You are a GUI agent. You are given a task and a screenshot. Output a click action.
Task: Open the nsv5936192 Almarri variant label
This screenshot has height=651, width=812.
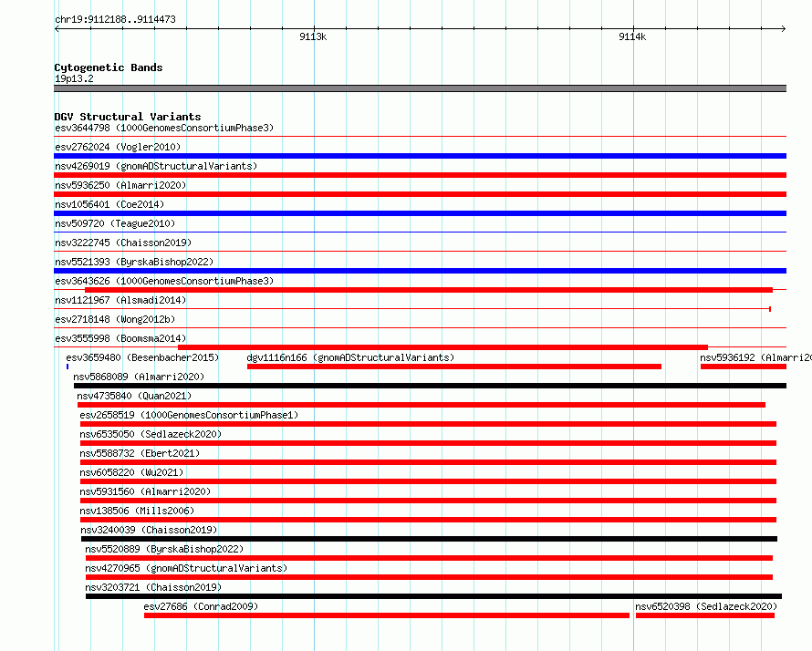[x=755, y=357]
